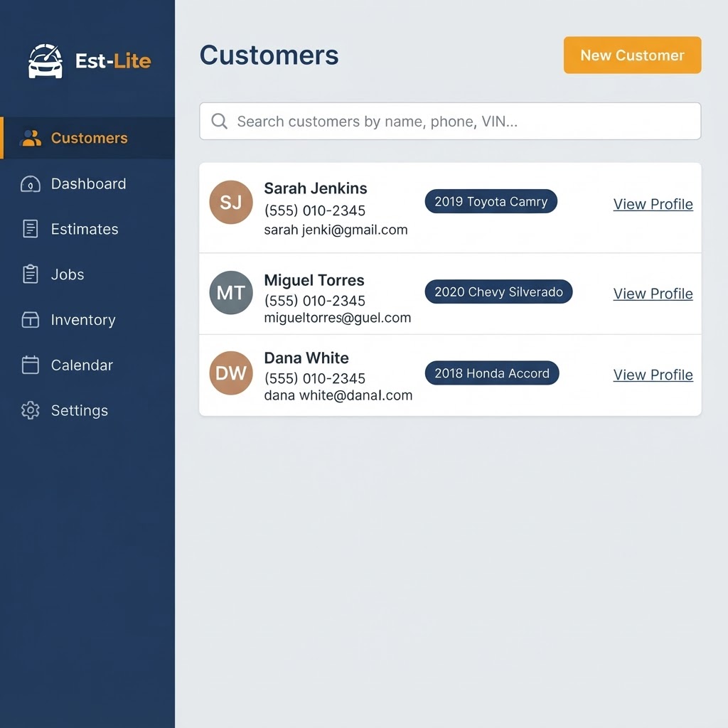This screenshot has height=728, width=728.
Task: View Profile for Sarah Jenkins
Action: (653, 204)
